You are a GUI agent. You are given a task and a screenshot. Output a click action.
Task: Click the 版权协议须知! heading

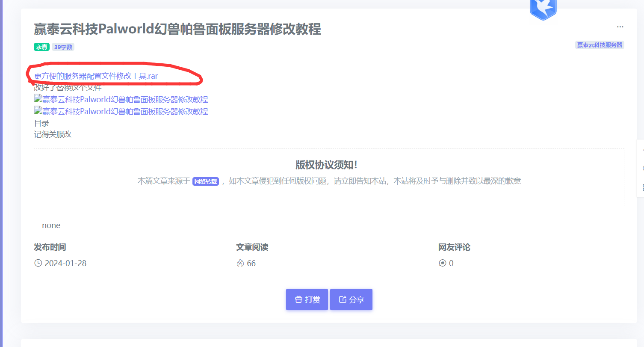[x=326, y=165]
